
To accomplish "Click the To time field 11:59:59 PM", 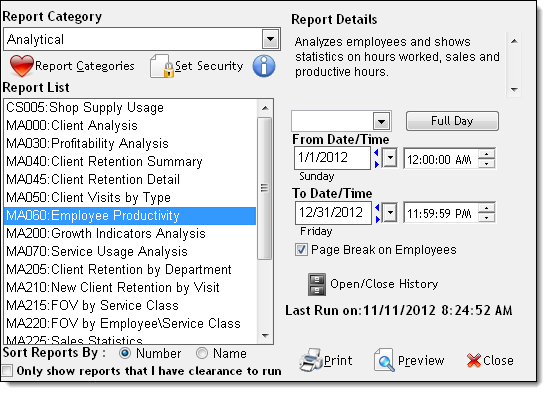I will pos(441,213).
